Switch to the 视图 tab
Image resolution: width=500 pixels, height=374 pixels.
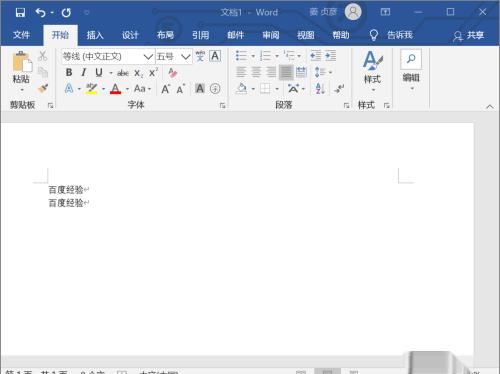coord(306,35)
